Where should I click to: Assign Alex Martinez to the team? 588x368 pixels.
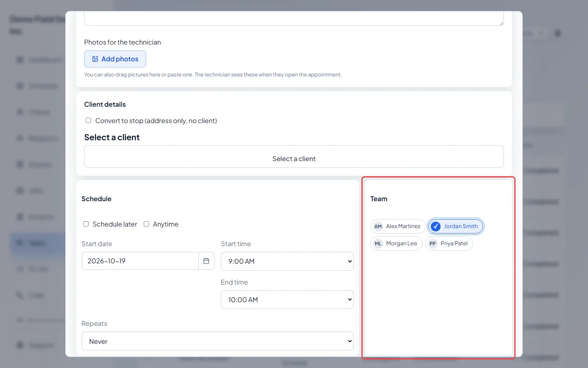[x=398, y=226]
